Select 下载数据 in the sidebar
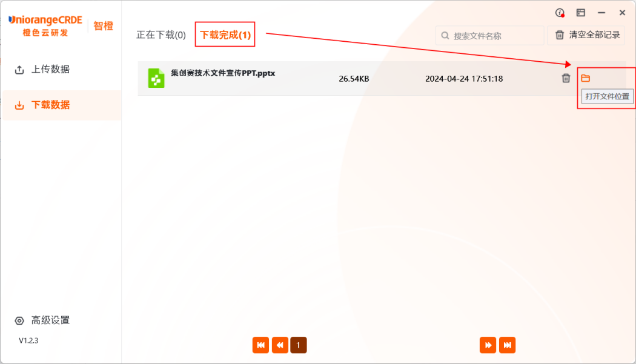This screenshot has width=636, height=364. (x=62, y=105)
